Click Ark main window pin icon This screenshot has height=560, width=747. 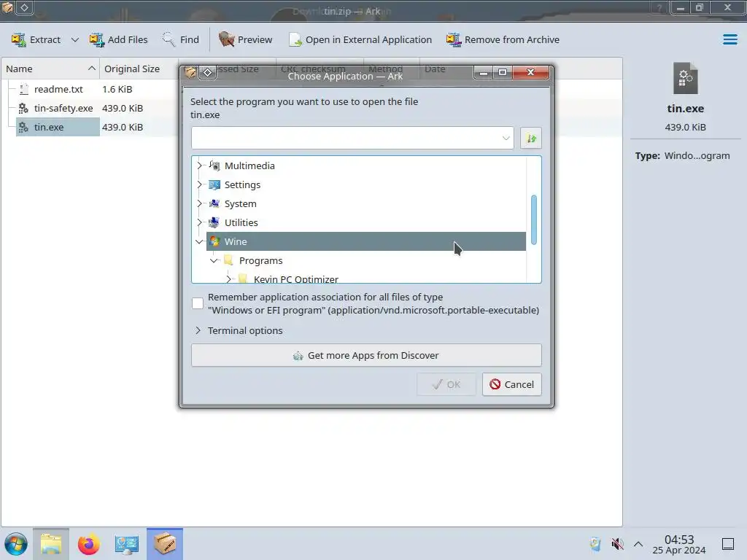click(24, 7)
